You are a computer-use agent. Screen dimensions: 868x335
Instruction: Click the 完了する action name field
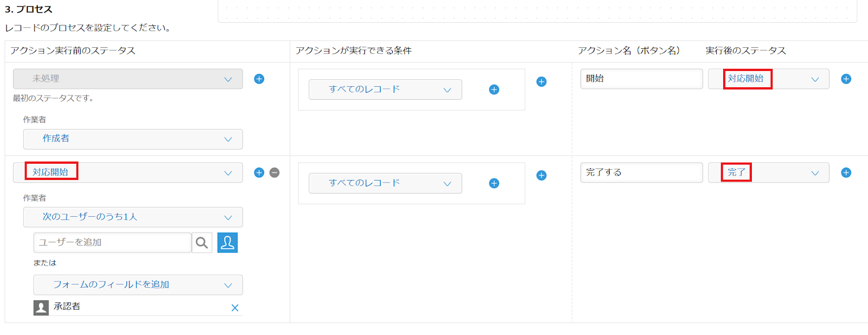(x=641, y=173)
